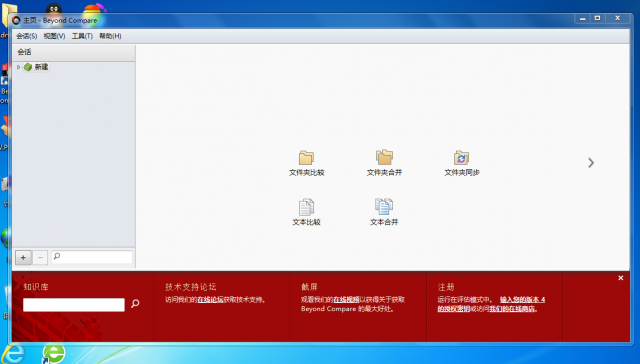Minimize the Beyond Compare window
Screen dimensions: 640x364
click(x=582, y=19)
